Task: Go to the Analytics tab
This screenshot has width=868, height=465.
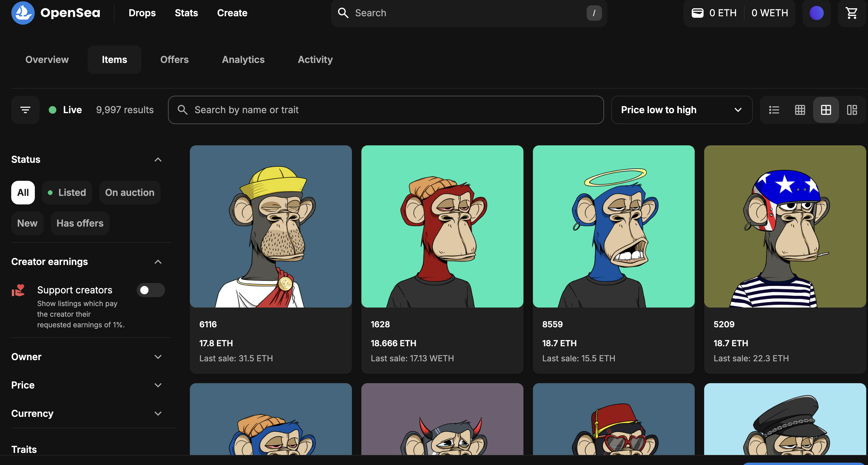Action: click(x=243, y=60)
